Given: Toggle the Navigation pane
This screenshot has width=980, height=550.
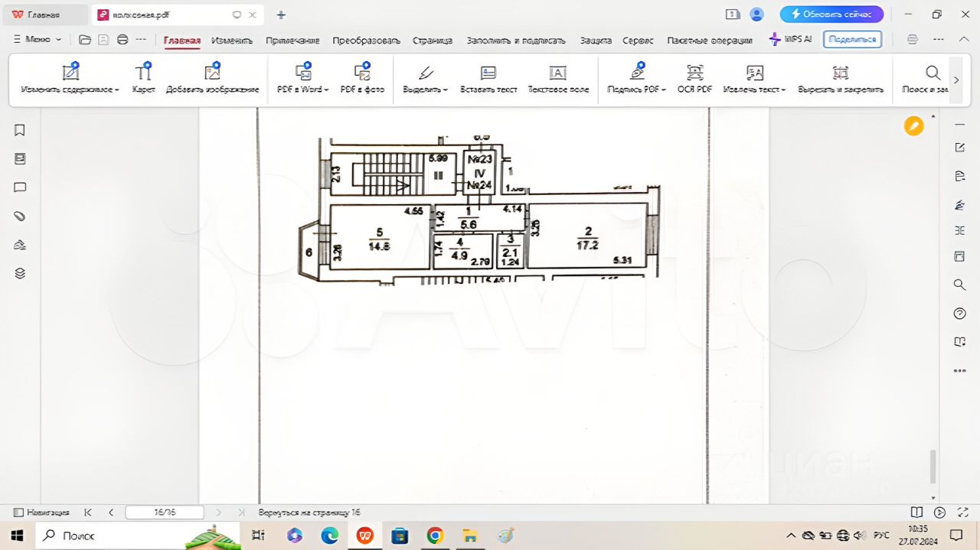Looking at the screenshot, I should [41, 513].
